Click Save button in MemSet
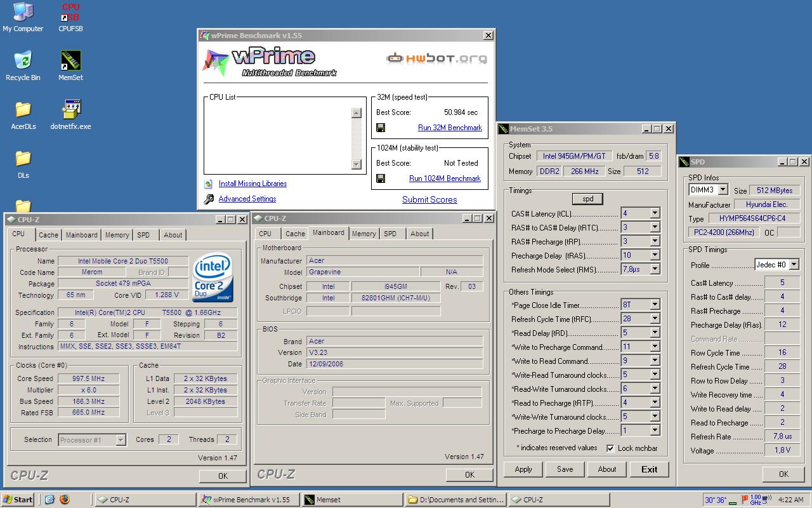 (x=565, y=469)
